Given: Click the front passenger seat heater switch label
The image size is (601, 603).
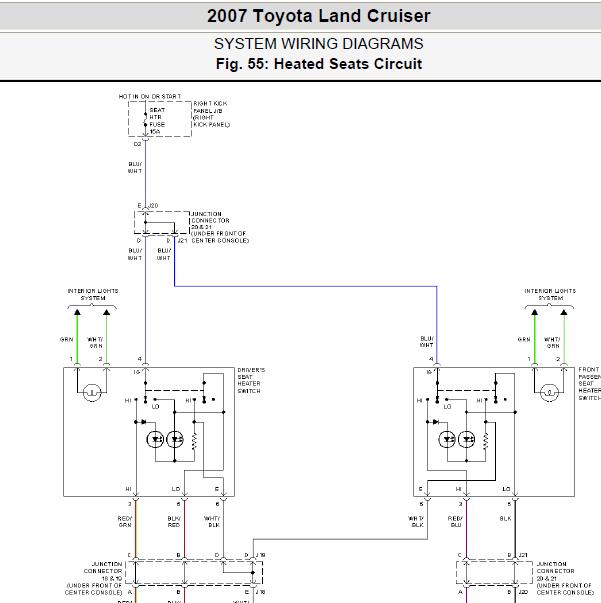Looking at the screenshot, I should click(589, 383).
